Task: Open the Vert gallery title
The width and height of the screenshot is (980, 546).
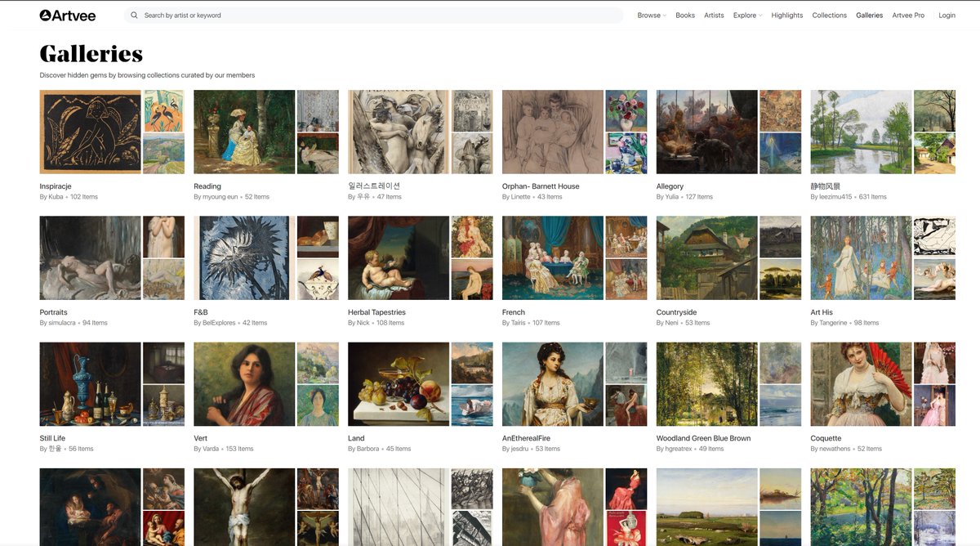Action: [x=200, y=438]
